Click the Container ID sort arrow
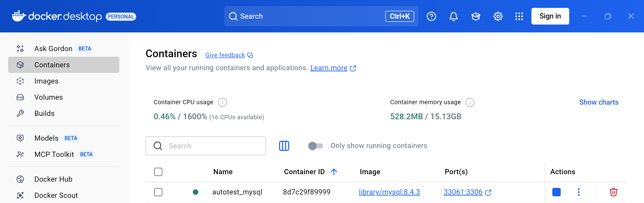This screenshot has height=203, width=644. 334,172
